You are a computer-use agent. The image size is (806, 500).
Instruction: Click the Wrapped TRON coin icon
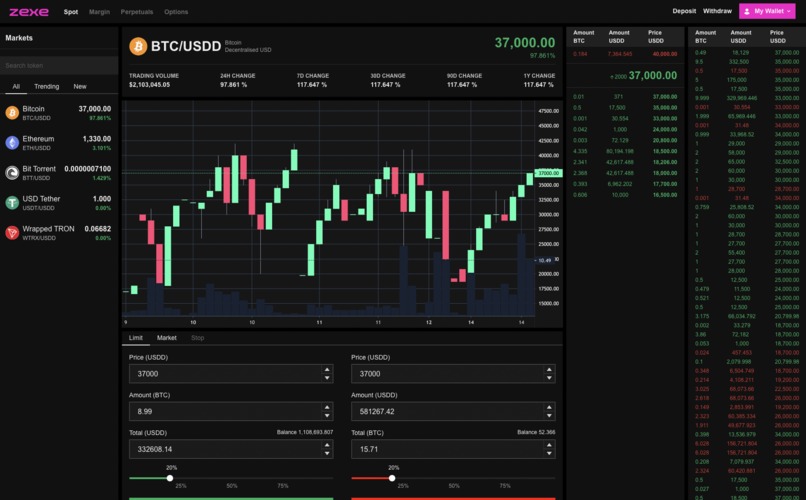click(x=12, y=233)
